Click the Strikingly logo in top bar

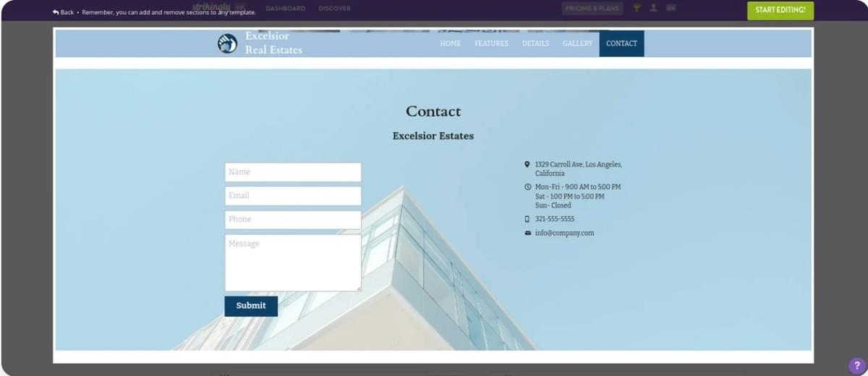click(x=211, y=7)
